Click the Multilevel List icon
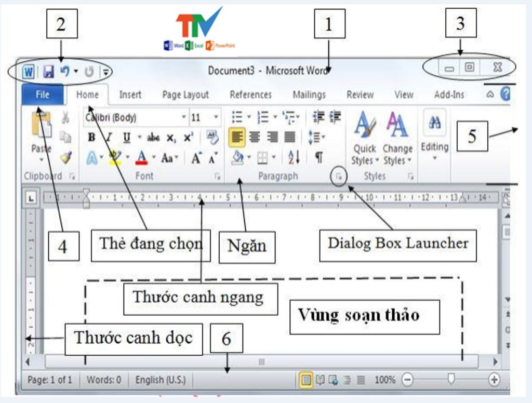The image size is (532, 403). pyautogui.click(x=289, y=117)
